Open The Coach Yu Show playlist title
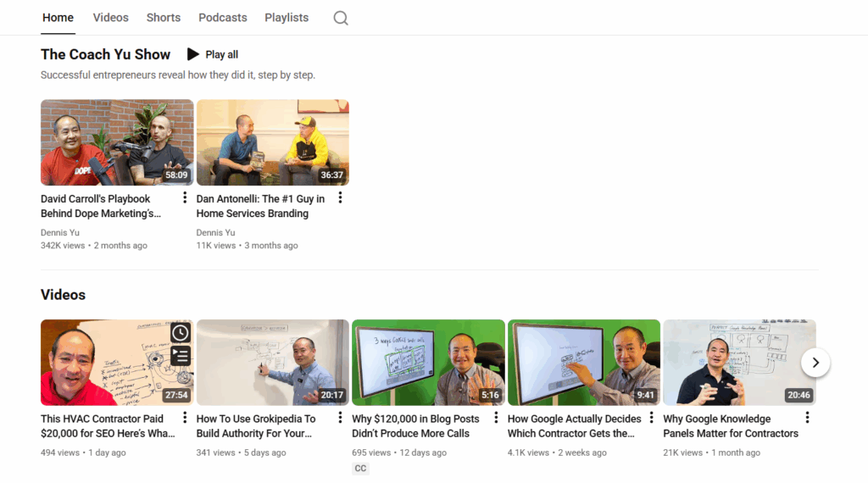This screenshot has width=868, height=483. (x=106, y=54)
